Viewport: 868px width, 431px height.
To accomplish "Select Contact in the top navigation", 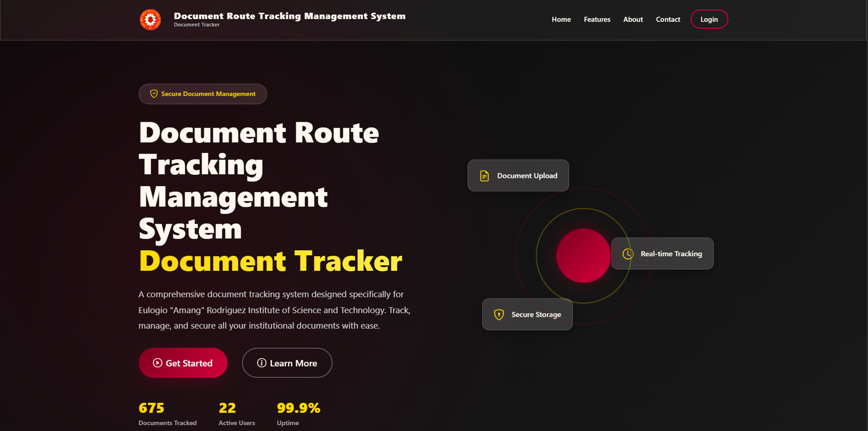I will coord(668,20).
